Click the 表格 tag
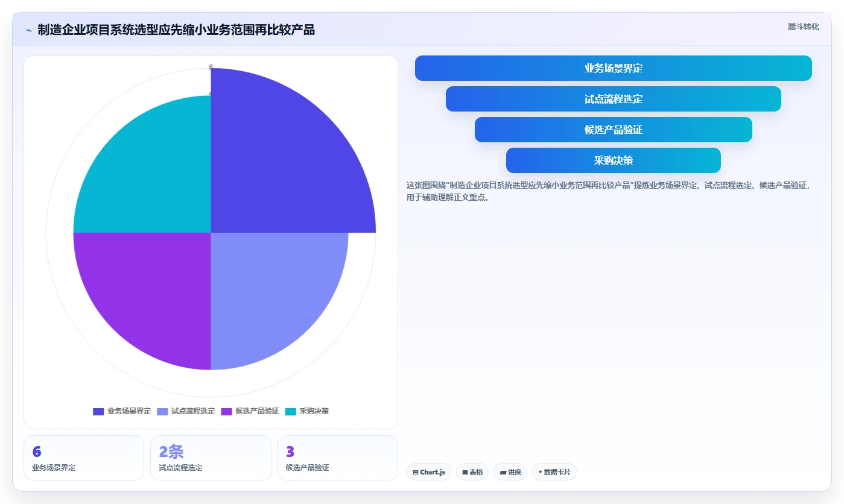This screenshot has height=504, width=844. [472, 472]
